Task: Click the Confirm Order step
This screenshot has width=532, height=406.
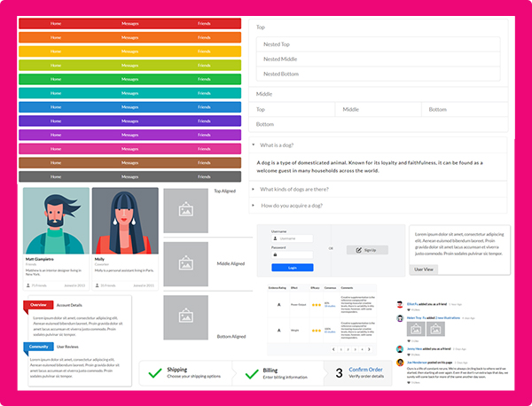Action: [364, 370]
